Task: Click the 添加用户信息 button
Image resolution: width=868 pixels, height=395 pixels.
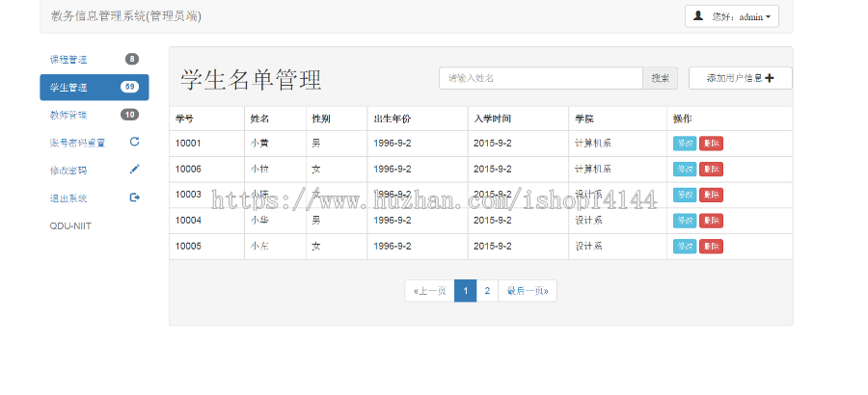Action: pos(740,78)
